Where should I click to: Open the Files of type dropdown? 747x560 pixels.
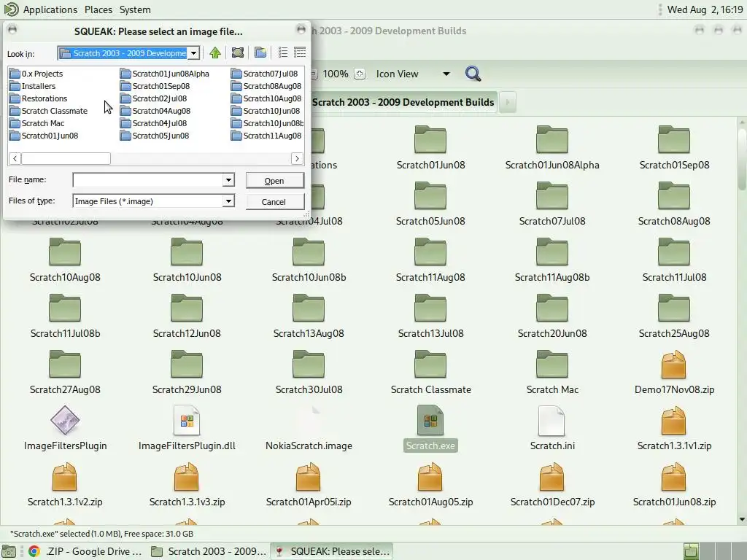(228, 201)
